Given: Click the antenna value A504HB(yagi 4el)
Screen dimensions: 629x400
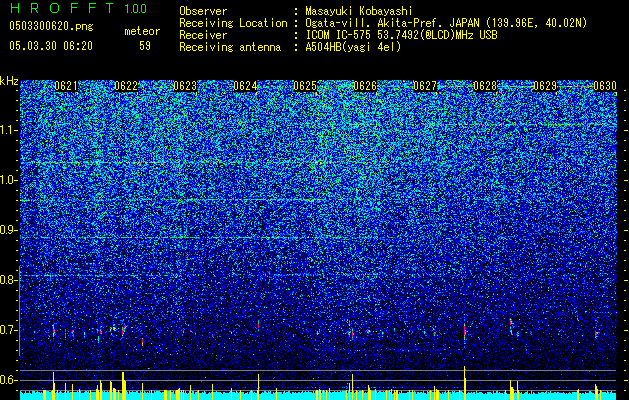Looking at the screenshot, I should pos(353,47).
